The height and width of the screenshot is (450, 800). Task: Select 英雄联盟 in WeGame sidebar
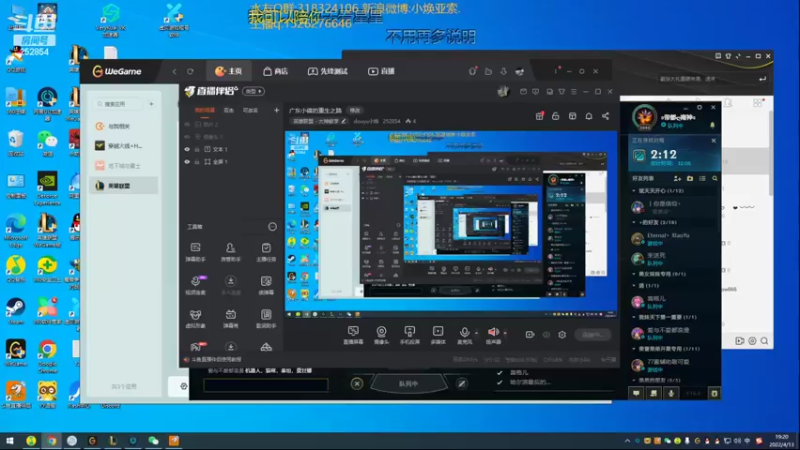123,186
